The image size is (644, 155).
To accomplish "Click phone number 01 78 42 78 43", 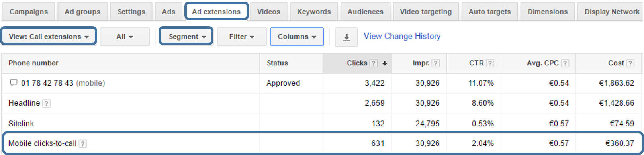I will 47,83.
